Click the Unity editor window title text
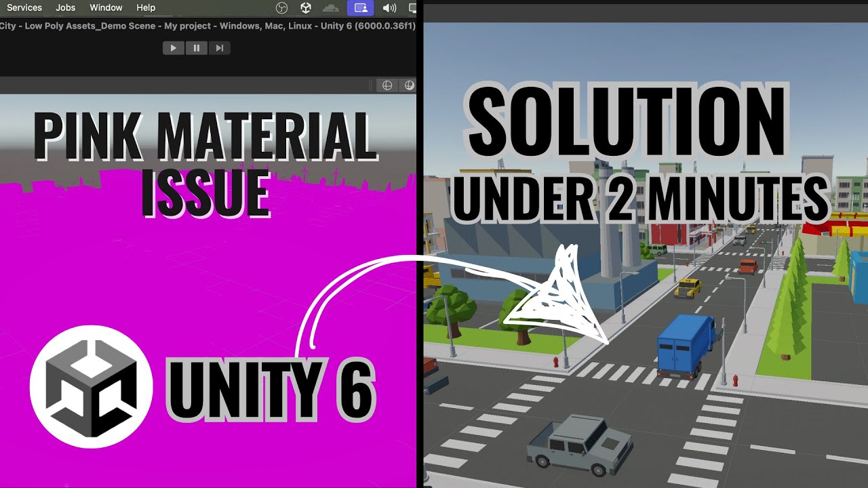868x488 pixels. tap(208, 26)
